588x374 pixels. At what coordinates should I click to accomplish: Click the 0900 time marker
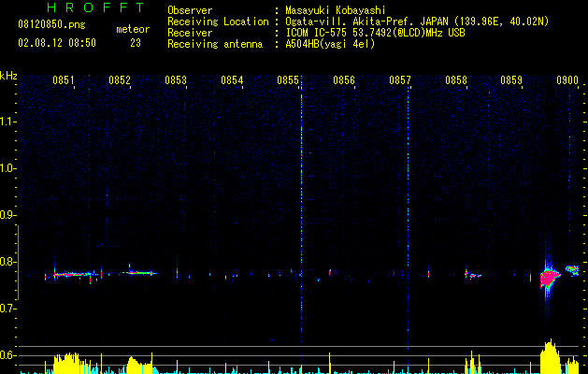pyautogui.click(x=567, y=80)
